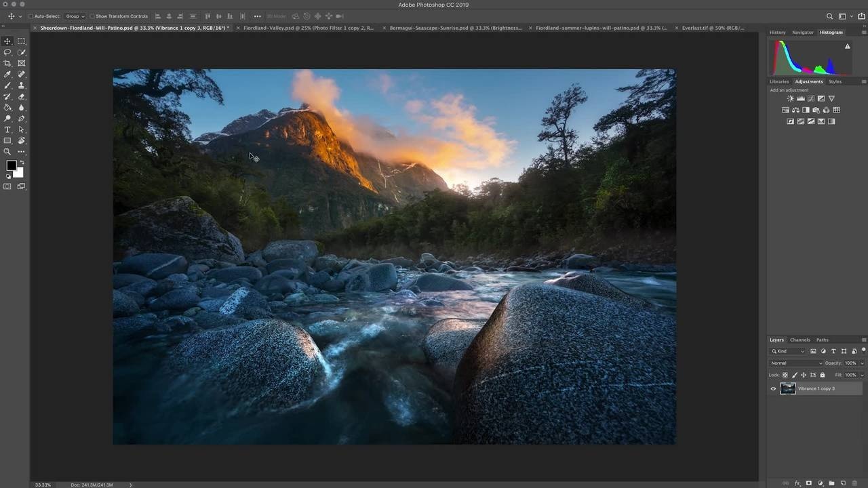Choose the Horizontal Type tool
This screenshot has height=488, width=868.
7,129
